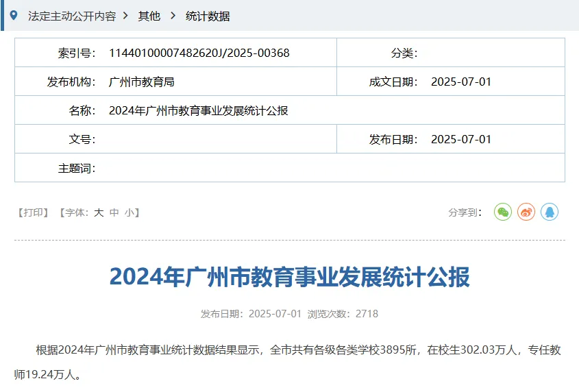Share article via WeChat icon

[502, 212]
